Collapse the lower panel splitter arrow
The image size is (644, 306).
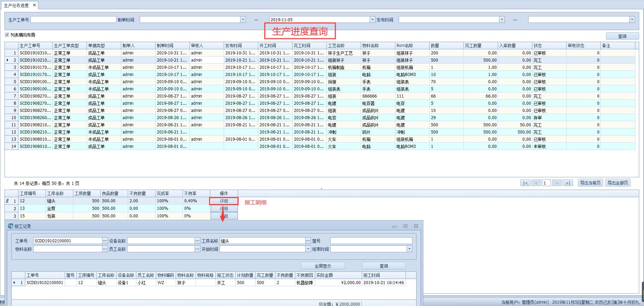click(321, 188)
